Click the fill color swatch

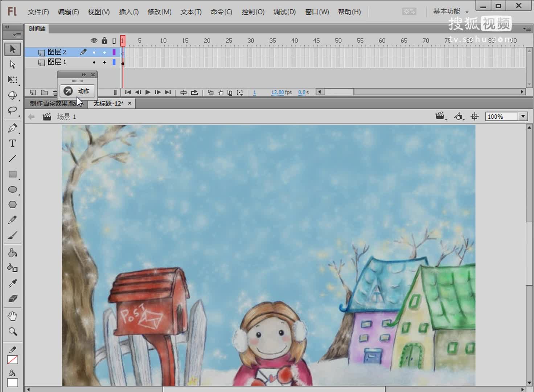pyautogui.click(x=12, y=383)
